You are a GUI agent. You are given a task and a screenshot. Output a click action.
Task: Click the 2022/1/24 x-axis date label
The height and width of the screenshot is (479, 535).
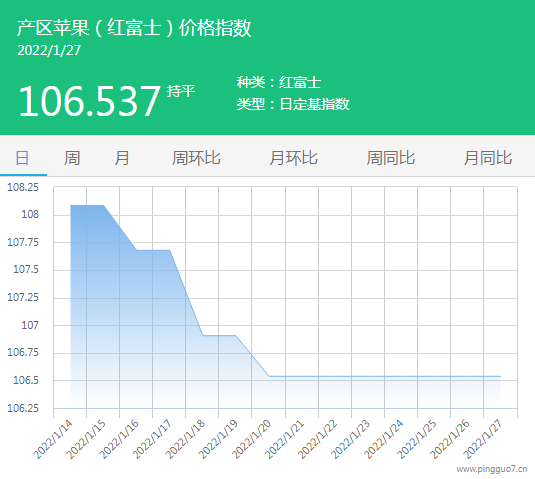point(383,439)
